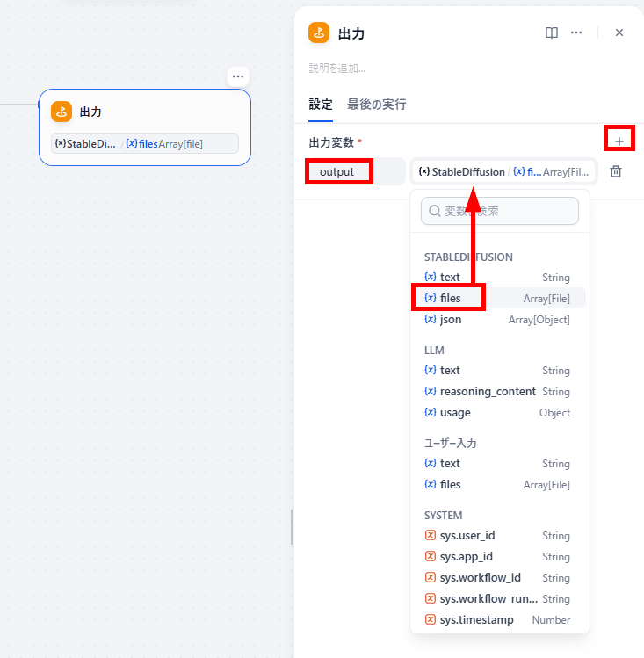Open the StableDiffusion files variable selector
Image resolution: width=644 pixels, height=658 pixels.
pyautogui.click(x=503, y=171)
